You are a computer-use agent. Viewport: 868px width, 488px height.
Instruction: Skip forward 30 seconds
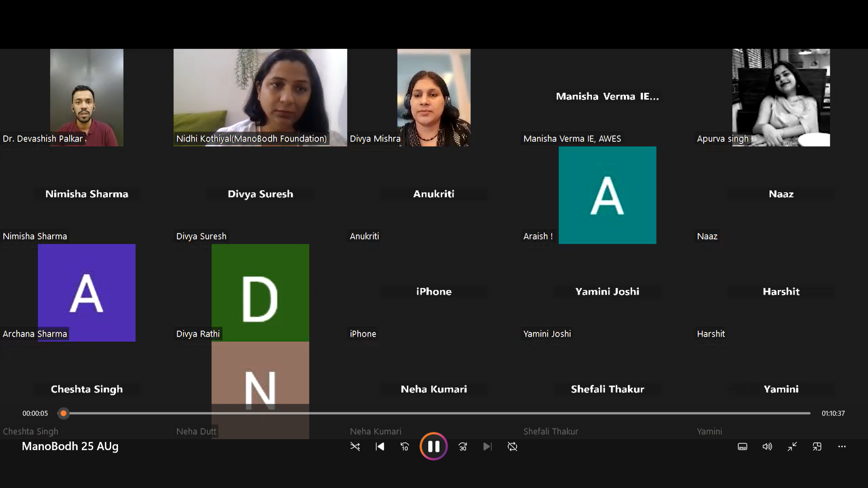click(462, 446)
